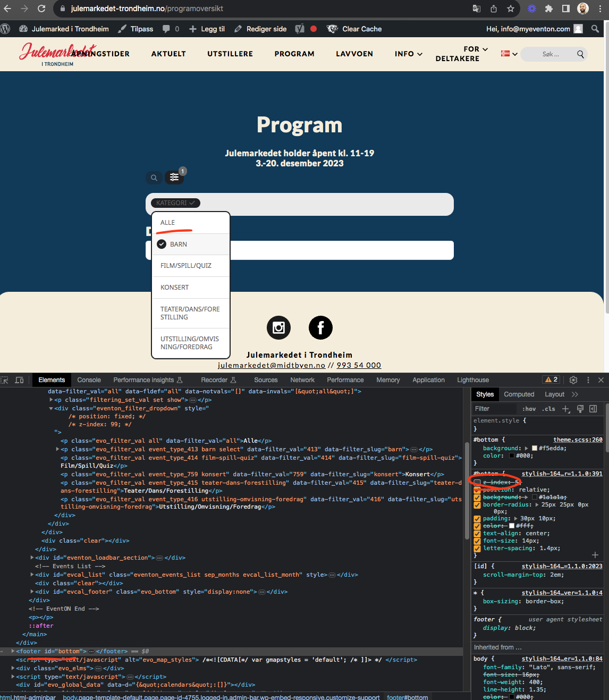The width and height of the screenshot is (609, 700).
Task: Click the Instagram icon in footer
Action: tap(278, 328)
